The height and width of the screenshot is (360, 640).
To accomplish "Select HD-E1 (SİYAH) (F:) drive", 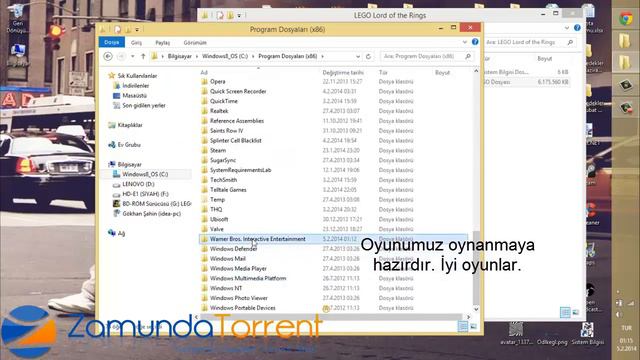I will tap(145, 194).
